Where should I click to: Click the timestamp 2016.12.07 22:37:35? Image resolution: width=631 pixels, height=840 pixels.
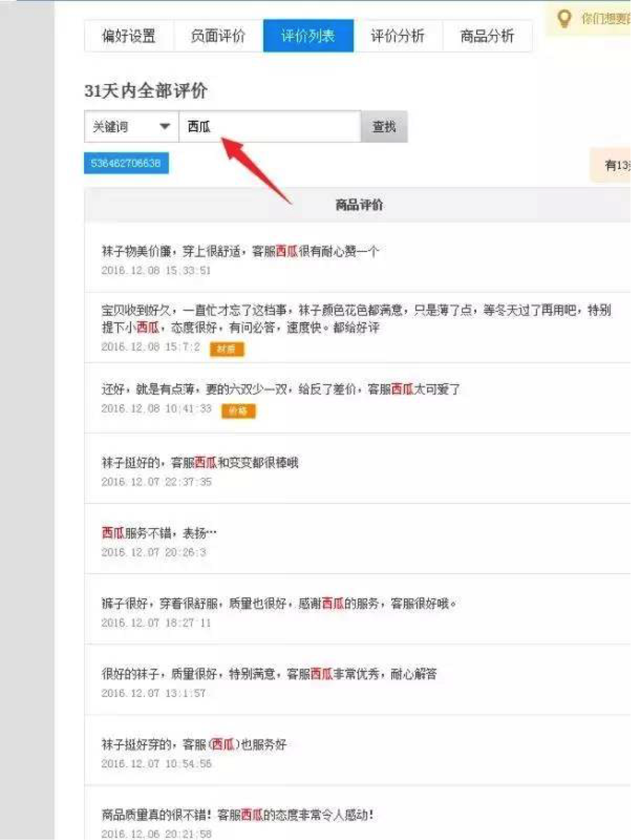tap(157, 482)
